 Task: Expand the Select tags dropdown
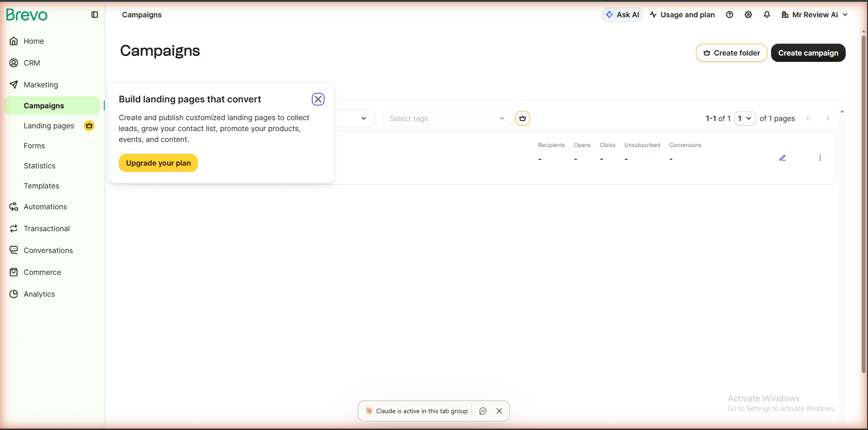[447, 118]
